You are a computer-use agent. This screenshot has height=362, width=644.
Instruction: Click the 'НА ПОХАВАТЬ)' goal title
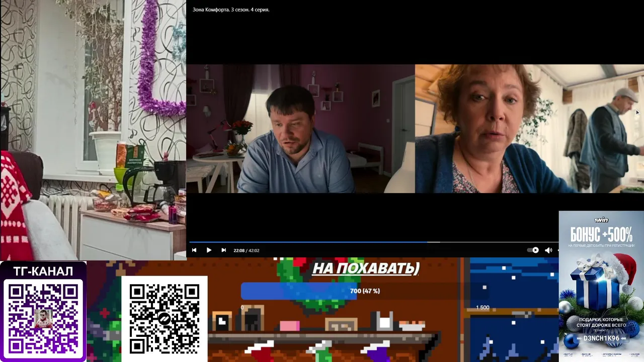pyautogui.click(x=366, y=268)
